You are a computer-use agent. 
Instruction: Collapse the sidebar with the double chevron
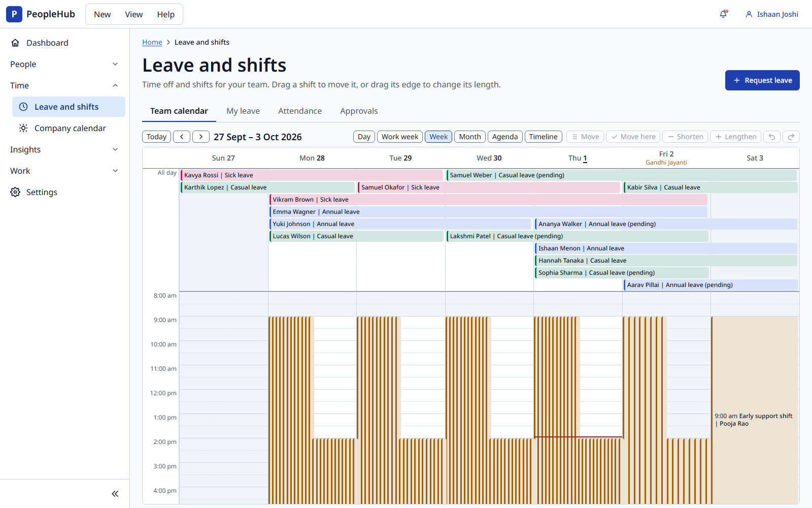click(x=115, y=494)
